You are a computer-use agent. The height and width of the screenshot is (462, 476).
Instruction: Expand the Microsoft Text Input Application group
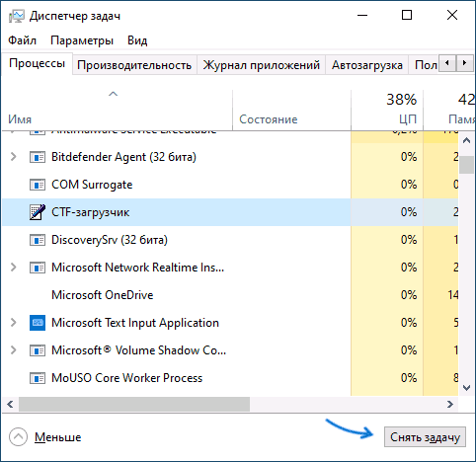(13, 323)
